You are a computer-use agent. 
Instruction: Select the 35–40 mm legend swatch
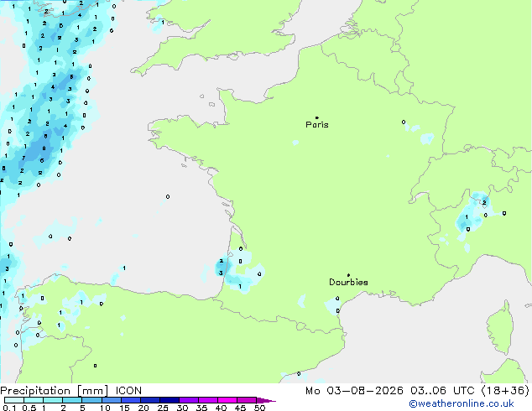click(207, 400)
